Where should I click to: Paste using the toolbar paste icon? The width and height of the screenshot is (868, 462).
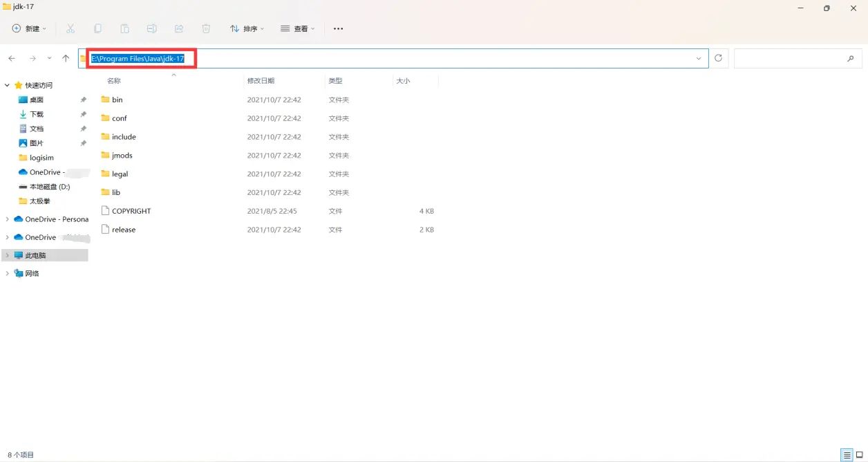tap(124, 28)
